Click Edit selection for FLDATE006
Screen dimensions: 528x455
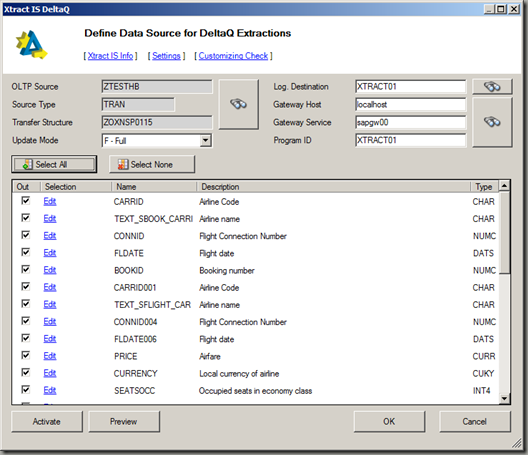[x=50, y=339]
